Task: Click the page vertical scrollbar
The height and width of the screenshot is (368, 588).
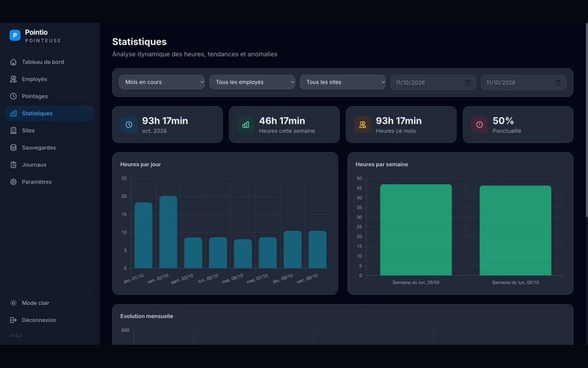Action: point(587,120)
